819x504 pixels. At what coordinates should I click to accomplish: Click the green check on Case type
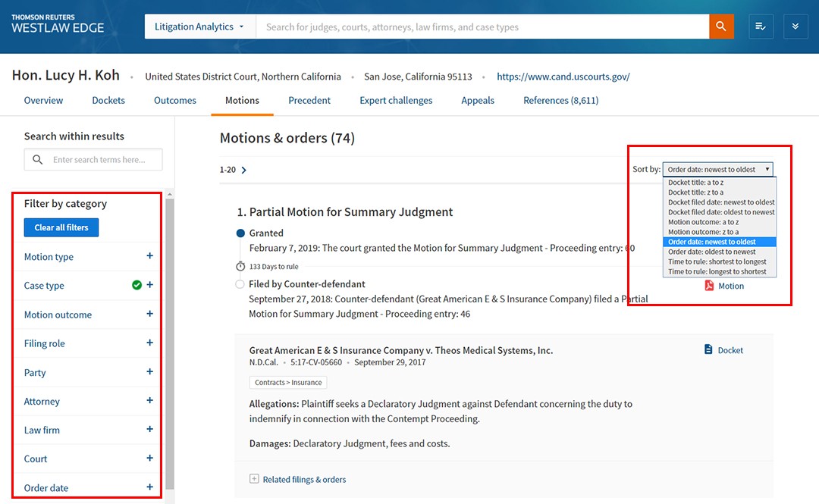point(136,286)
